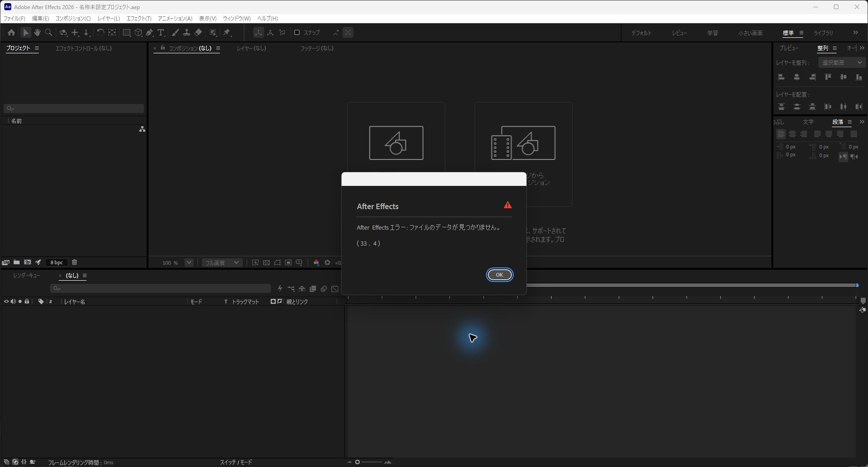Image resolution: width=868 pixels, height=467 pixels.
Task: Select the Brush tool
Action: click(175, 32)
